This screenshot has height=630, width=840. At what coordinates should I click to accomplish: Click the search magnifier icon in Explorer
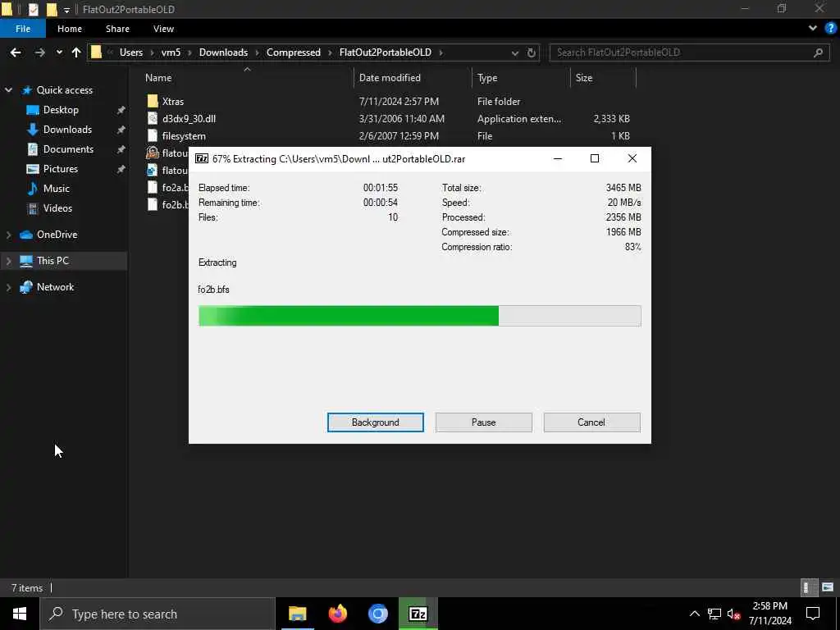tap(818, 52)
